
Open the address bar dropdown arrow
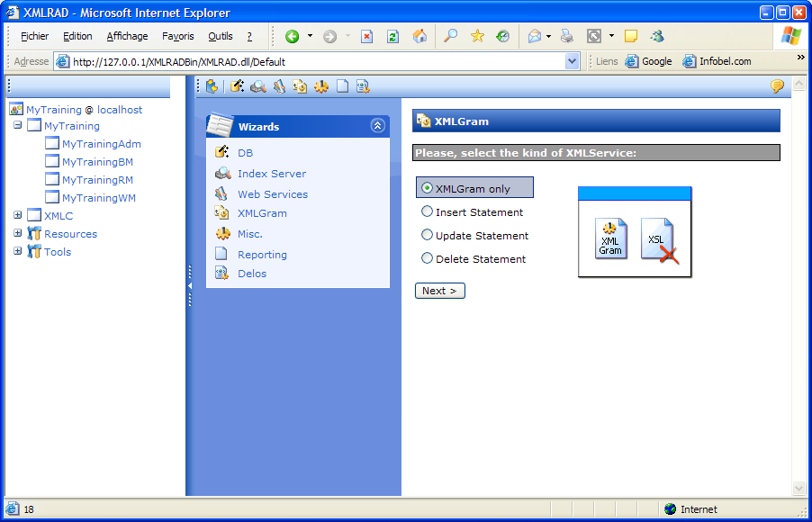click(x=573, y=62)
